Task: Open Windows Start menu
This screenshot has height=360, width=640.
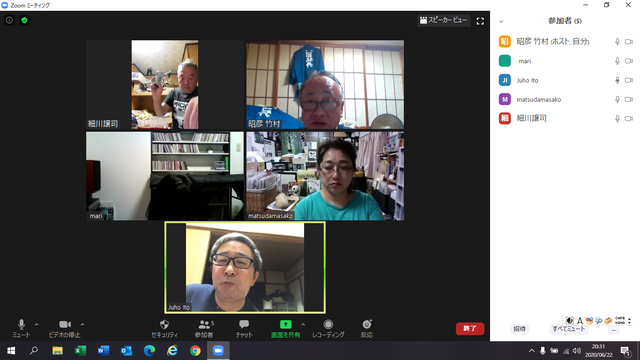Action: [11, 351]
